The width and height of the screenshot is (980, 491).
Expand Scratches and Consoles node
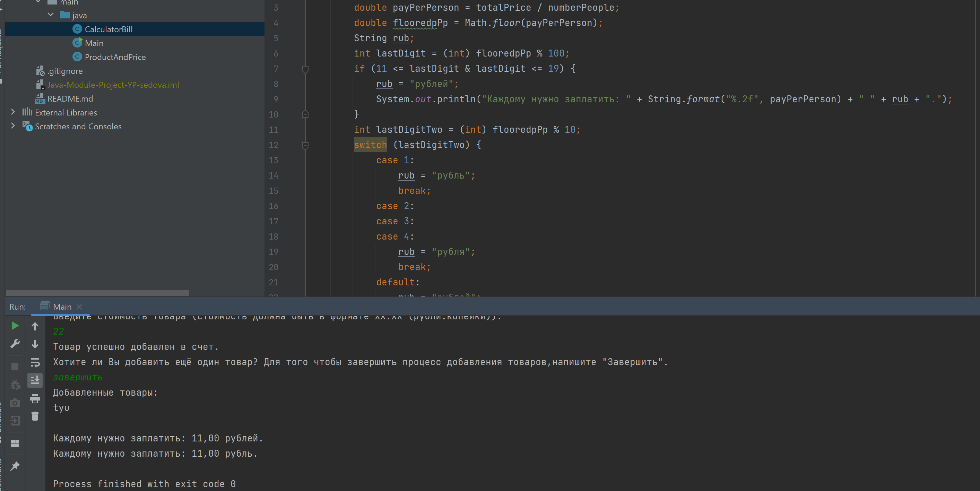13,126
